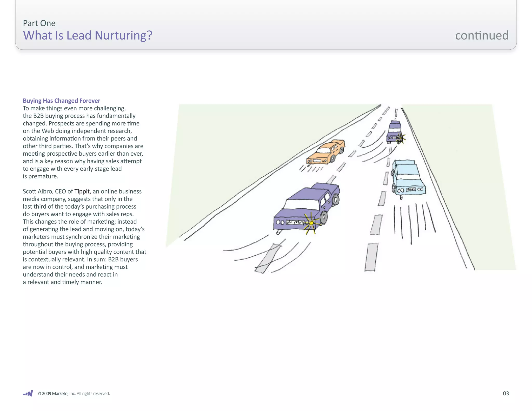Click the yellow blinker on distant purple car
The width and height of the screenshot is (532, 411).
tap(401, 138)
